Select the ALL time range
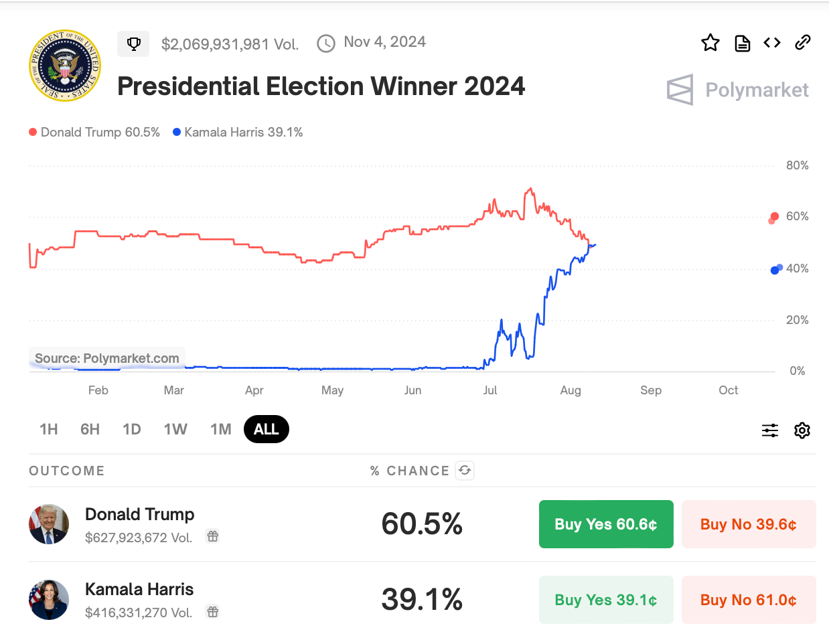The width and height of the screenshot is (829, 644). tap(267, 429)
